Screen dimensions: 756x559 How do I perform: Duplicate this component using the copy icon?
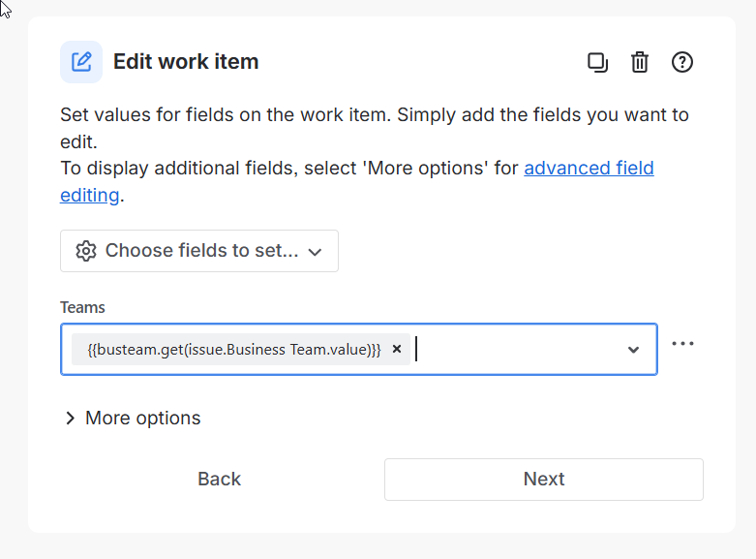click(x=597, y=63)
